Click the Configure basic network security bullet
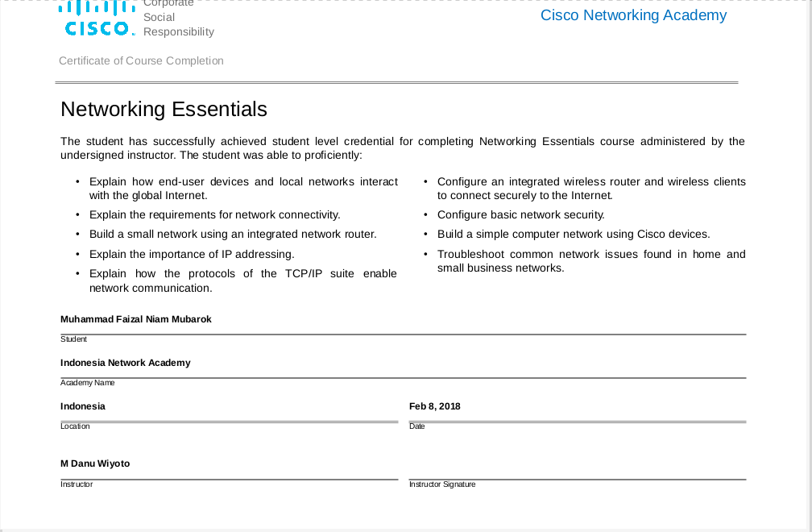812x532 pixels. click(520, 214)
